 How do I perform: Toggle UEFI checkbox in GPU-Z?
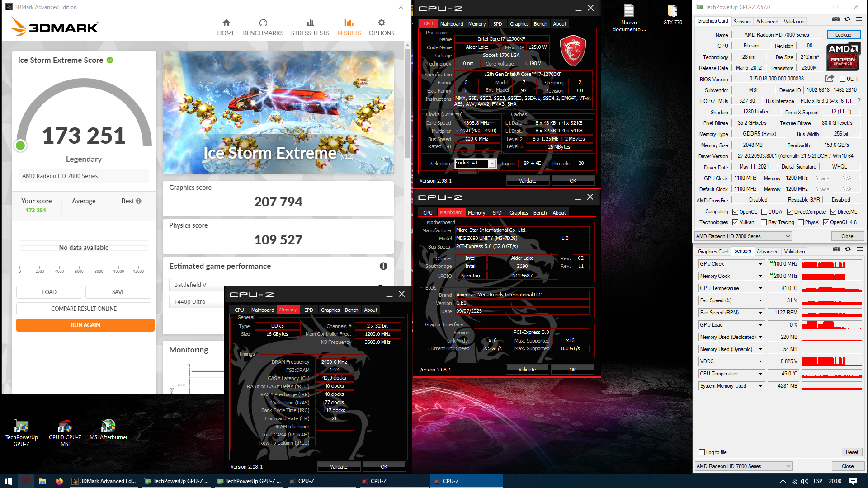pos(843,79)
